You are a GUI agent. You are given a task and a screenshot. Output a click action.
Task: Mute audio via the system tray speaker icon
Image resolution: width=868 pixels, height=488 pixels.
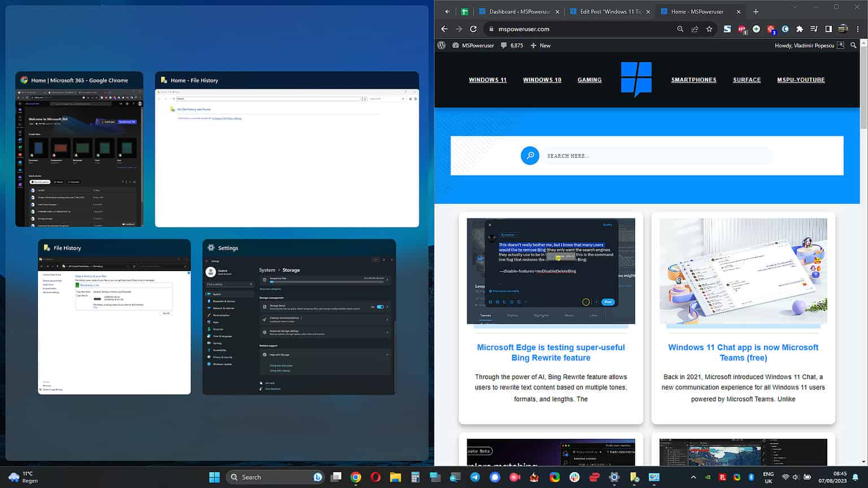tap(796, 477)
